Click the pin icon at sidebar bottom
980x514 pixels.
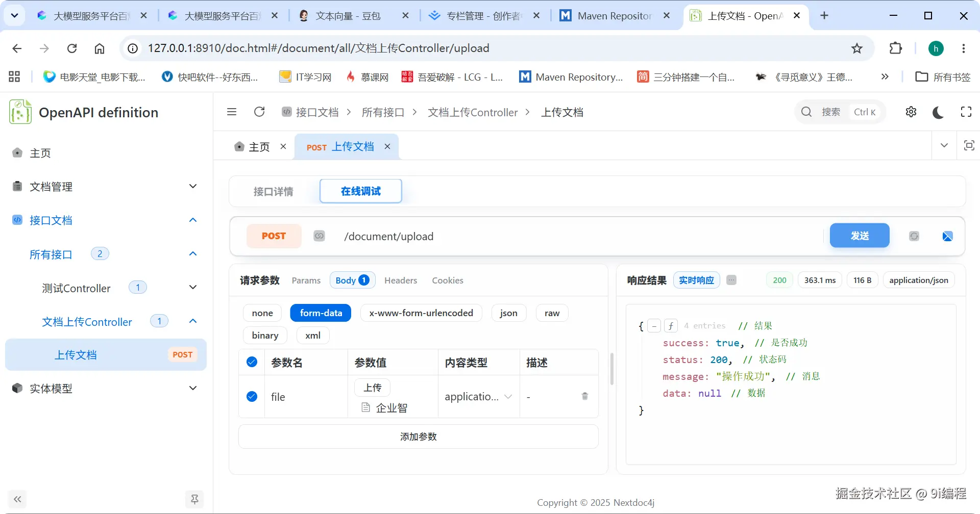[x=194, y=499]
